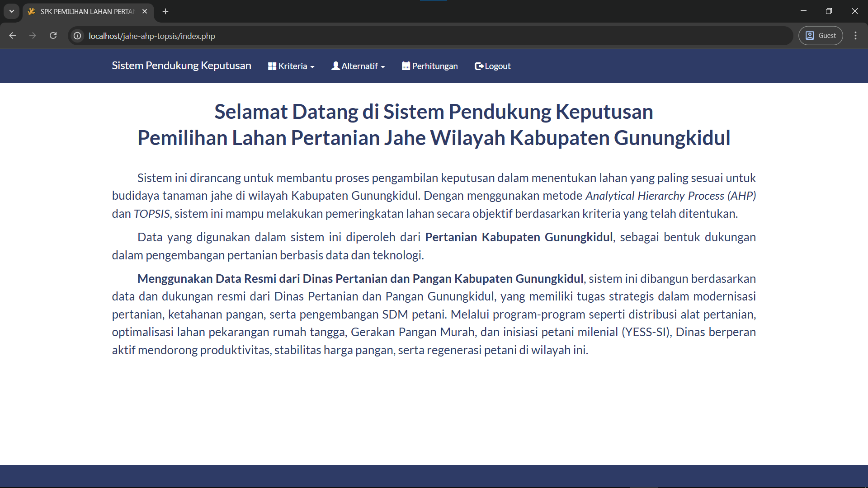The width and height of the screenshot is (868, 488).
Task: Restore down the browser window
Action: click(x=829, y=11)
